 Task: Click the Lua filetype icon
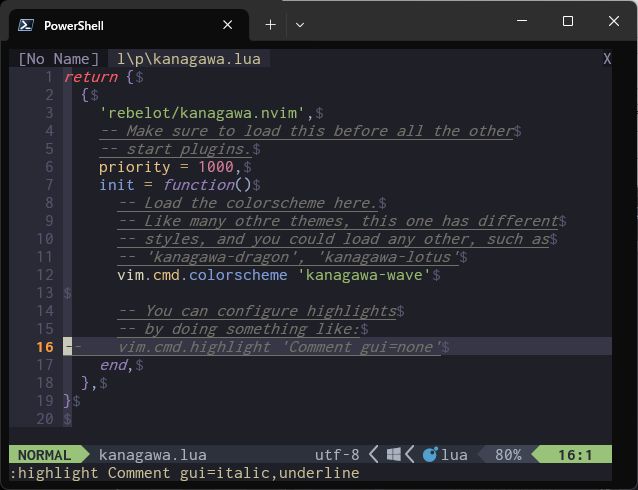430,455
